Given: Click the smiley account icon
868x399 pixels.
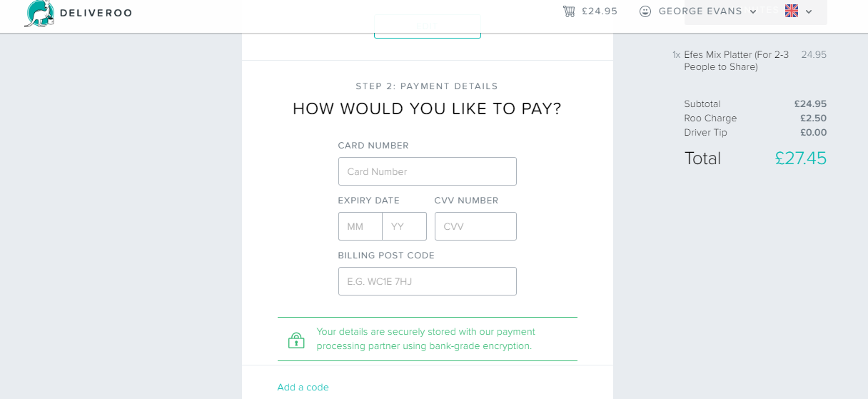Looking at the screenshot, I should [x=645, y=11].
